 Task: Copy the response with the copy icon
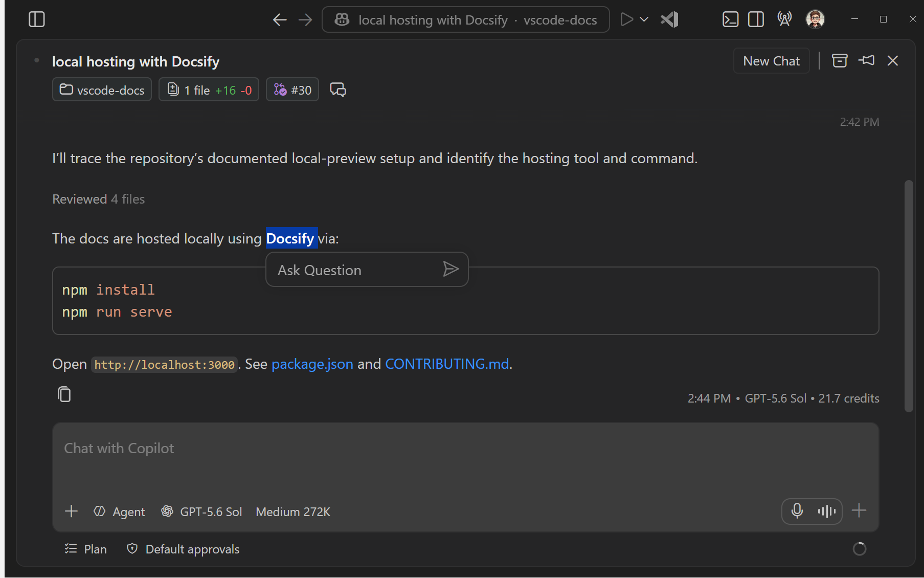(x=64, y=394)
